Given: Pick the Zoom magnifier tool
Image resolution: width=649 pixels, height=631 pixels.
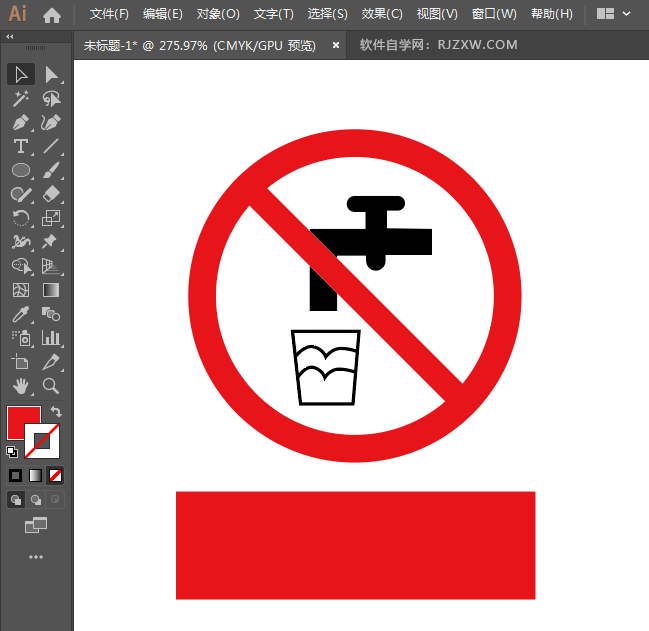Looking at the screenshot, I should [51, 385].
